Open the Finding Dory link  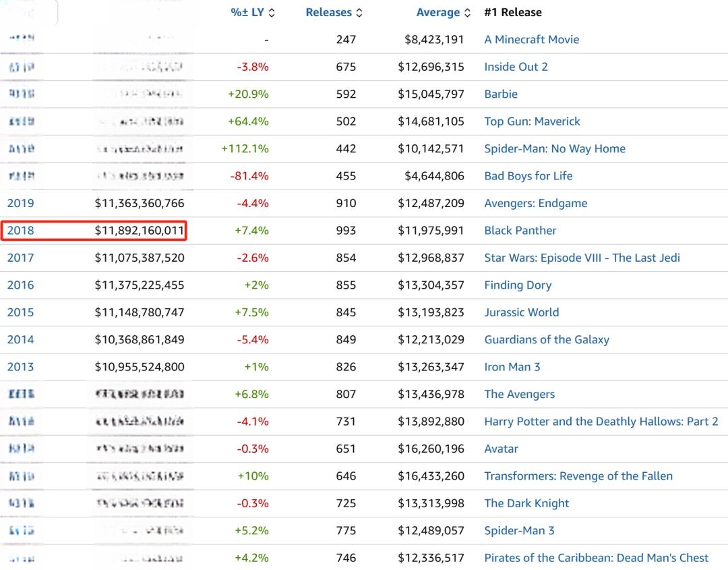coord(518,285)
